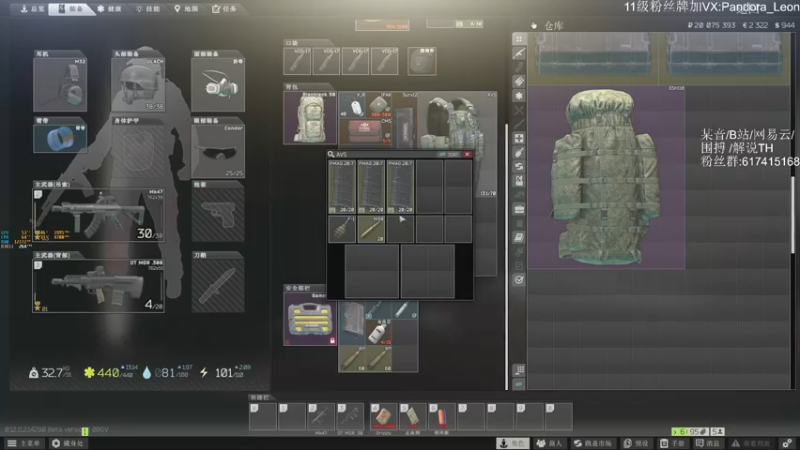Open the 主菜单 main menu
Viewport: 800px width, 450px height.
coord(24,443)
